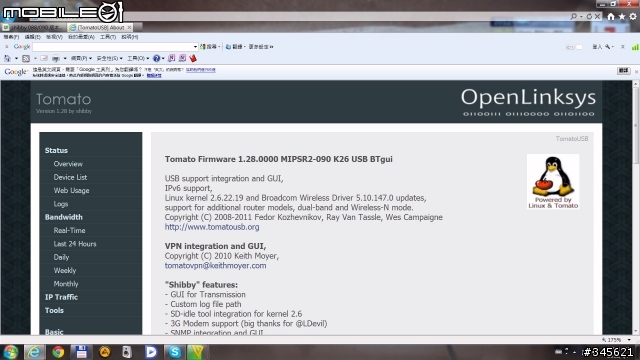640x360 pixels.
Task: Open View (檢視) menu
Action: tap(54, 37)
